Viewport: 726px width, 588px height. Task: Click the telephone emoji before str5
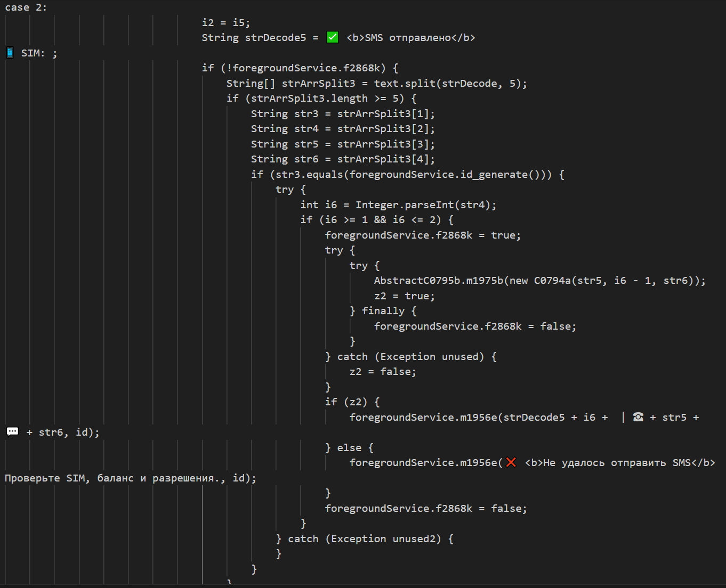(x=638, y=417)
